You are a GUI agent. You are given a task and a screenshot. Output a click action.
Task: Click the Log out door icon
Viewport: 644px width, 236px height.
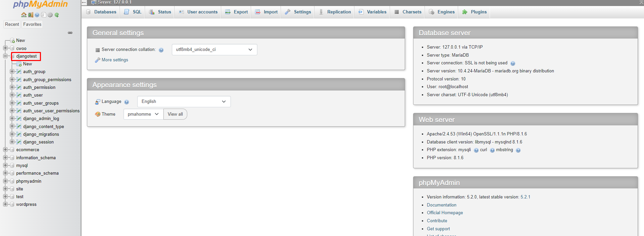31,15
